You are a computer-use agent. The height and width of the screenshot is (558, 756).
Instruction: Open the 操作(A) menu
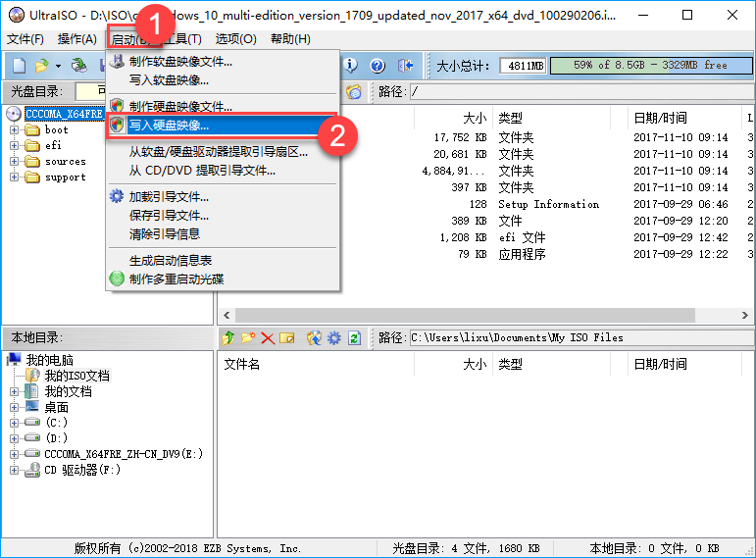click(x=77, y=39)
